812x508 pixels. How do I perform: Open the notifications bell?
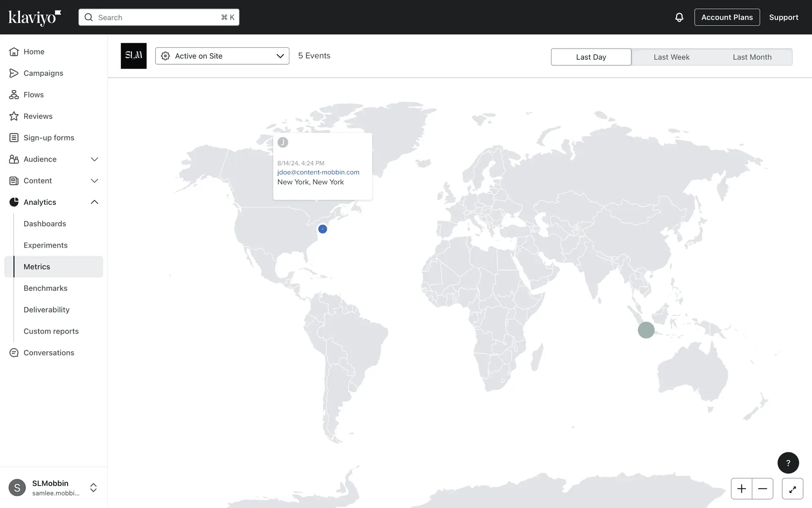tap(679, 17)
